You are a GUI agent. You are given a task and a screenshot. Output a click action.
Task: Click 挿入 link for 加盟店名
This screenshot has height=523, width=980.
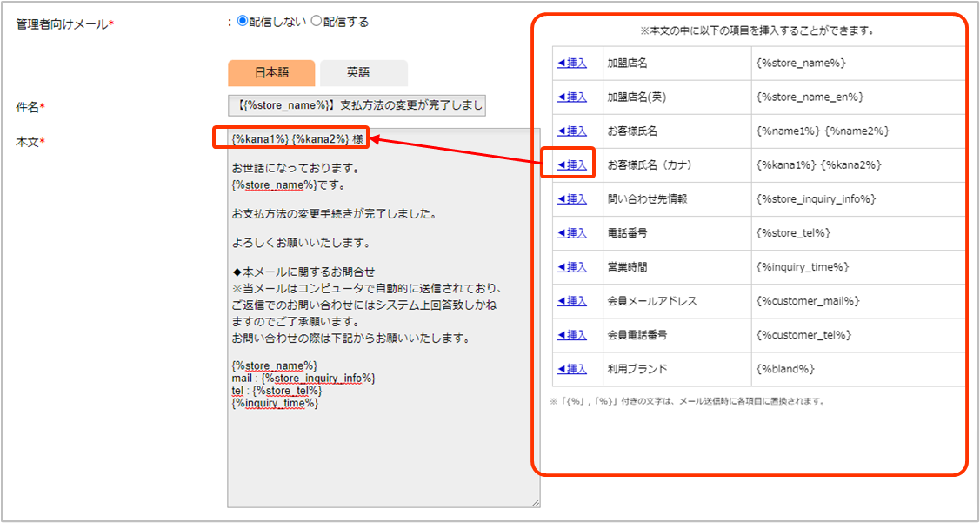572,63
